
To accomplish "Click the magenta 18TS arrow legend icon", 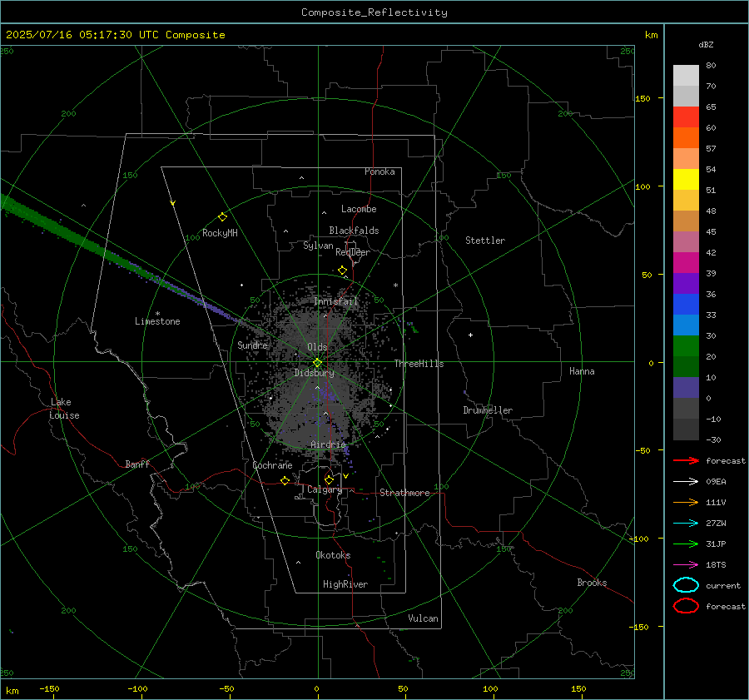I will pos(686,565).
